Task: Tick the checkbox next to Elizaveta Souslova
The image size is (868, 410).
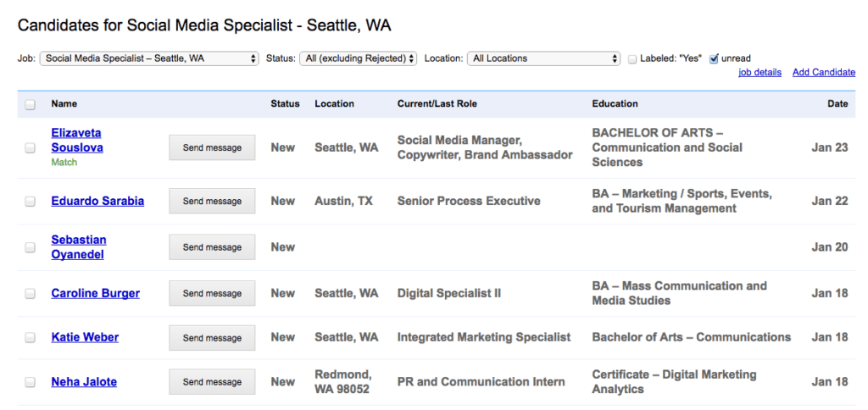Action: tap(31, 147)
